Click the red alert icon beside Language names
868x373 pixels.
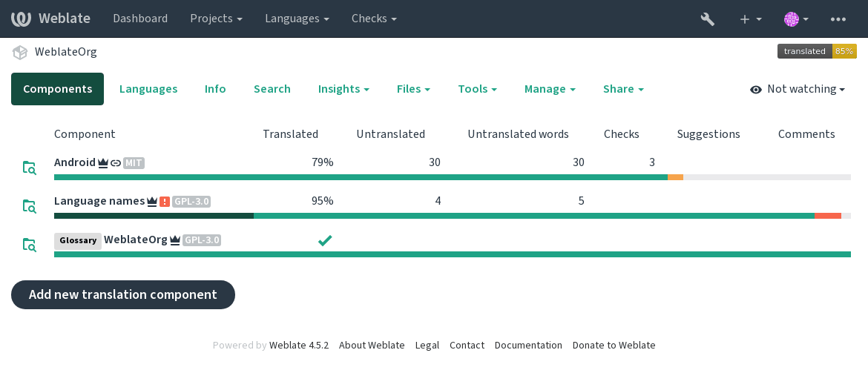coord(165,202)
